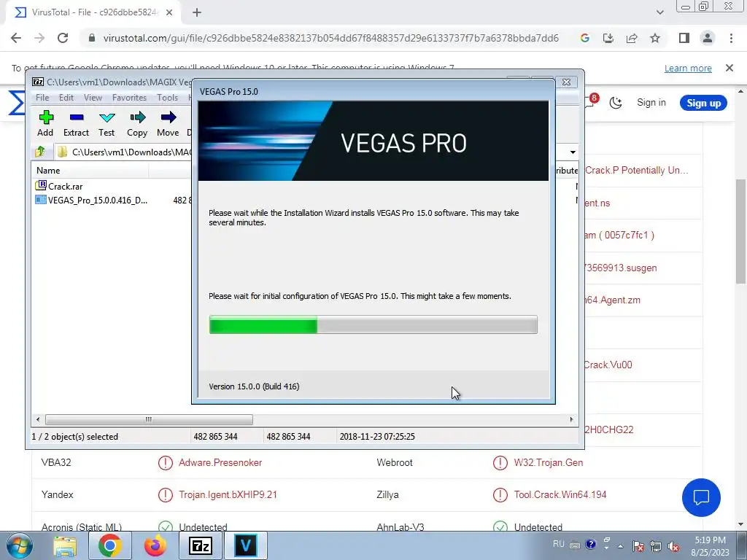Click the Sign up button on VirusTotal
Screen dimensions: 747x560
click(703, 103)
